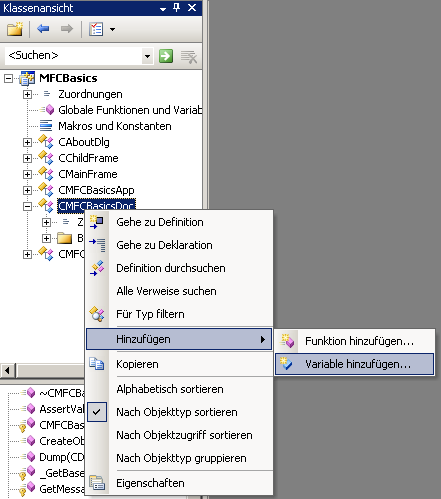The height and width of the screenshot is (499, 441).
Task: Select the Dump(CD member function
Action: [62, 457]
